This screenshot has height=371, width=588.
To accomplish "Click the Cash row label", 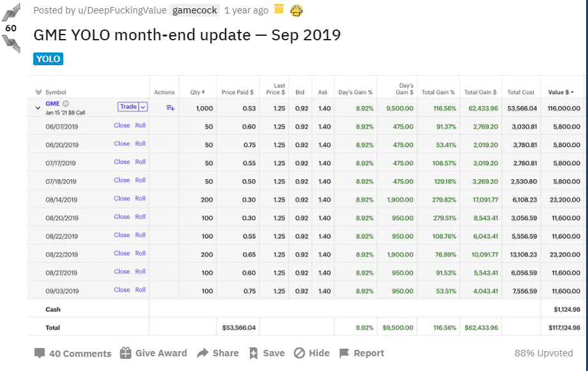I will click(53, 310).
